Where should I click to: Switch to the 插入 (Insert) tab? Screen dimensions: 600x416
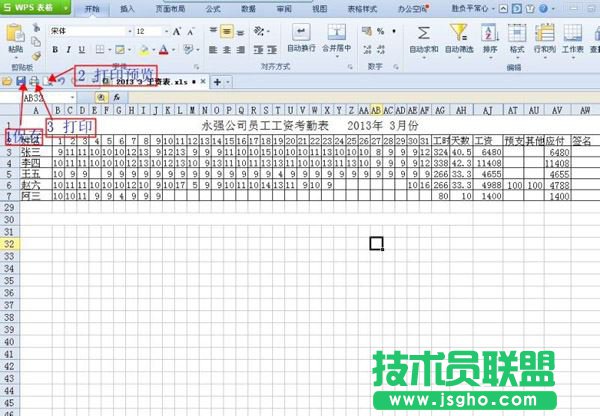pyautogui.click(x=127, y=8)
